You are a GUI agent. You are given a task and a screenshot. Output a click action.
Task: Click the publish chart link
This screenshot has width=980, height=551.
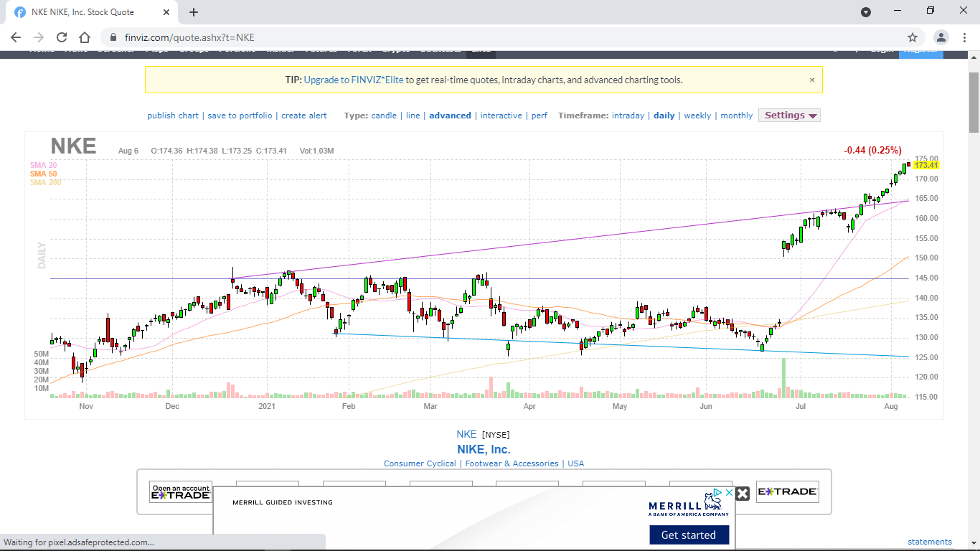click(x=173, y=116)
